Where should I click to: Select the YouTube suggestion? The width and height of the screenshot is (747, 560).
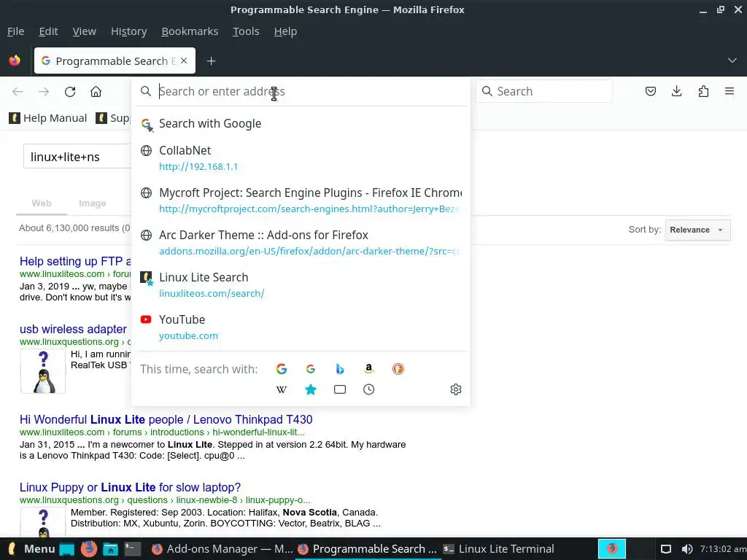[x=301, y=327]
